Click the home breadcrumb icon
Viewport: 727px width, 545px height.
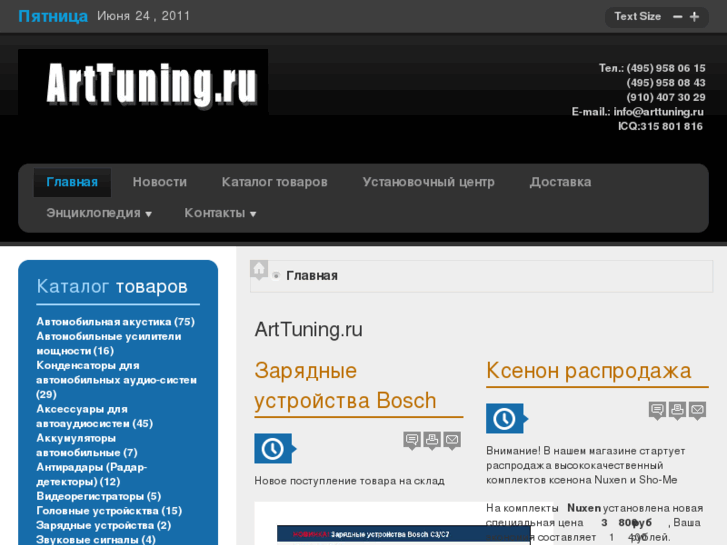coord(259,270)
